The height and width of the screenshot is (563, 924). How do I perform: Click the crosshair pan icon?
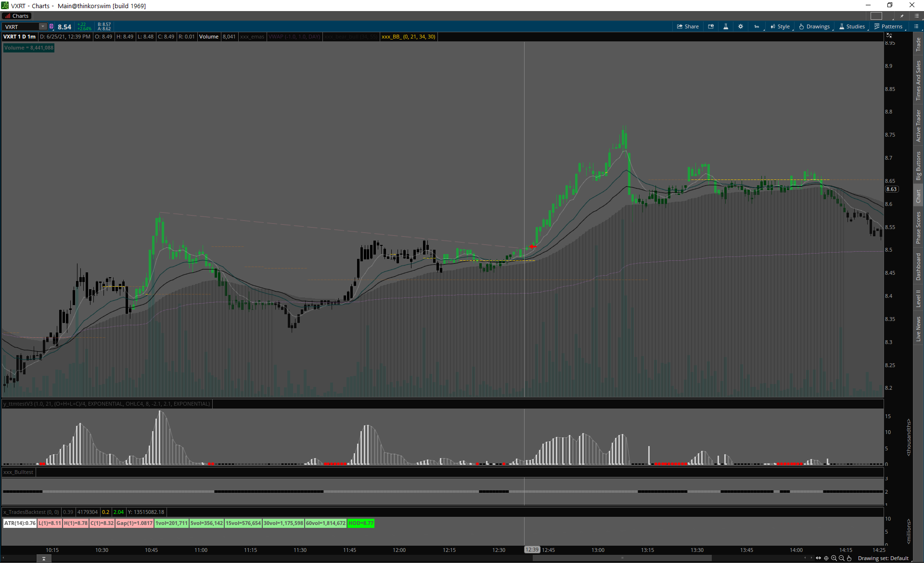click(x=826, y=558)
